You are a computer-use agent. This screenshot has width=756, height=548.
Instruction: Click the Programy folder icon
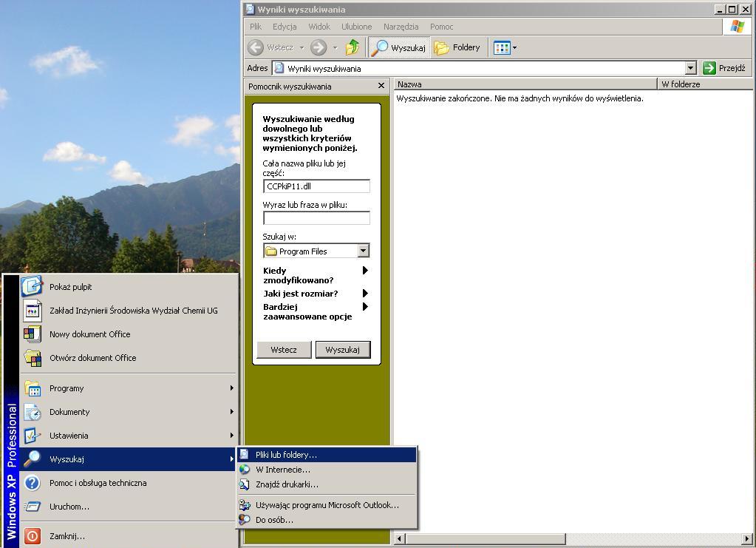pyautogui.click(x=33, y=388)
